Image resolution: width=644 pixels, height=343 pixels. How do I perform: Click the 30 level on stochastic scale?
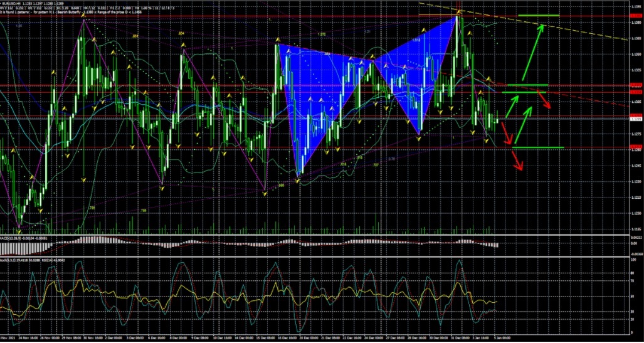(x=634, y=312)
